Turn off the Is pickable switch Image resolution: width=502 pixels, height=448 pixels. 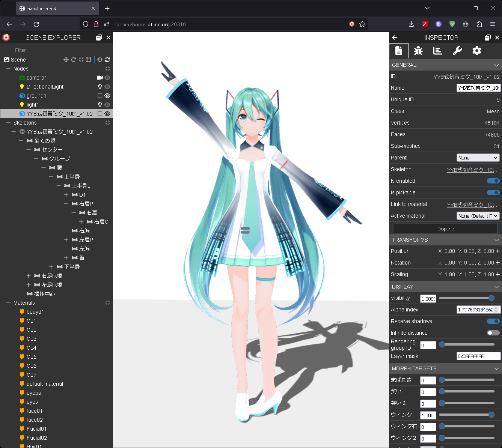click(x=493, y=192)
